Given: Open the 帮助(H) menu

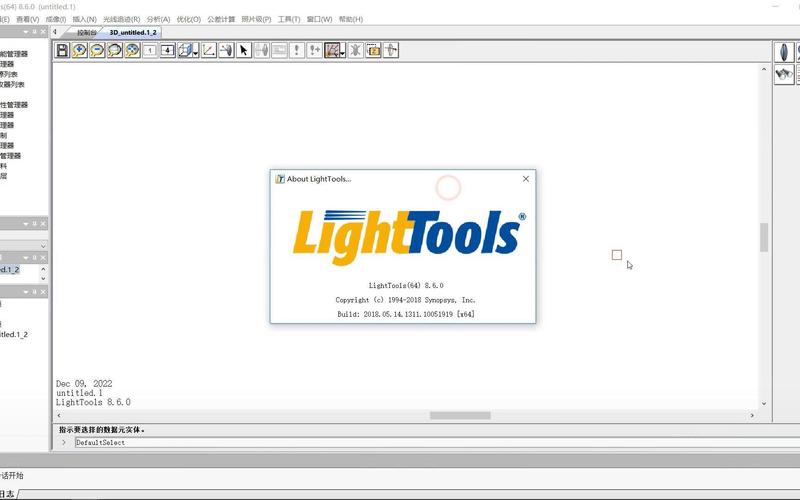Looking at the screenshot, I should click(351, 19).
